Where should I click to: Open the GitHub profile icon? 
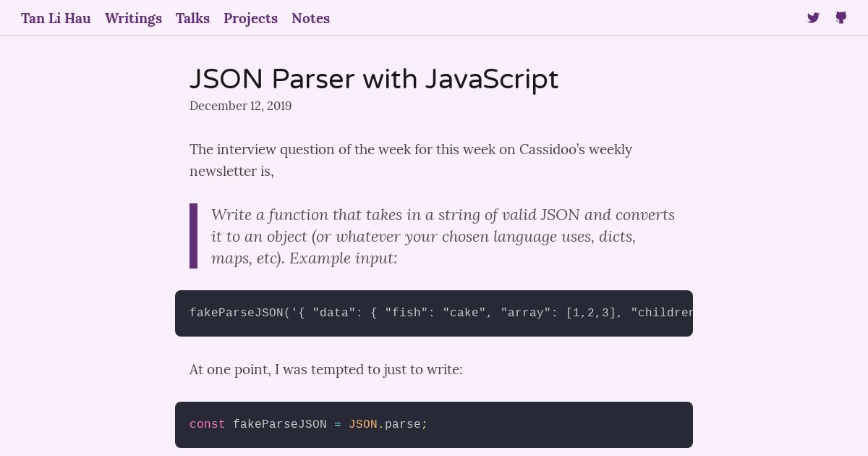coord(841,18)
